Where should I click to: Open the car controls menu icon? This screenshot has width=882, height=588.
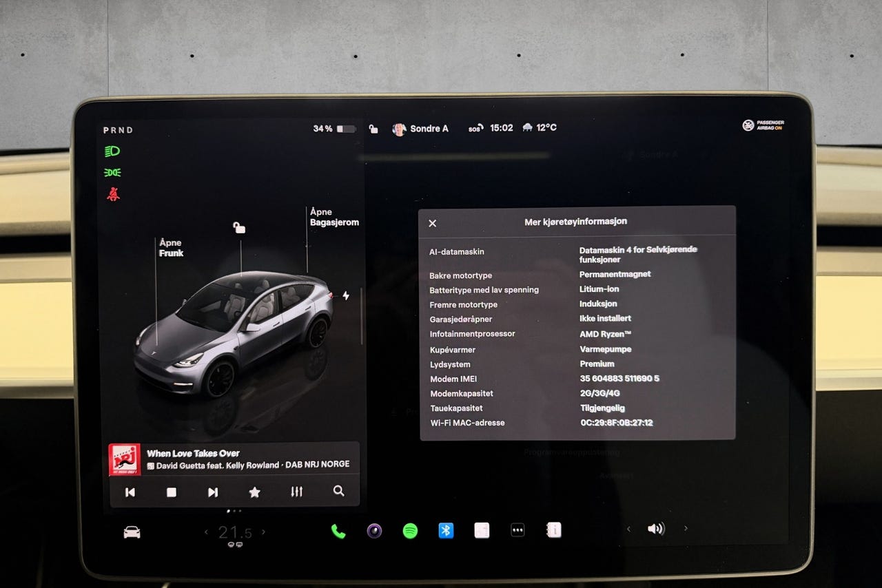132,532
